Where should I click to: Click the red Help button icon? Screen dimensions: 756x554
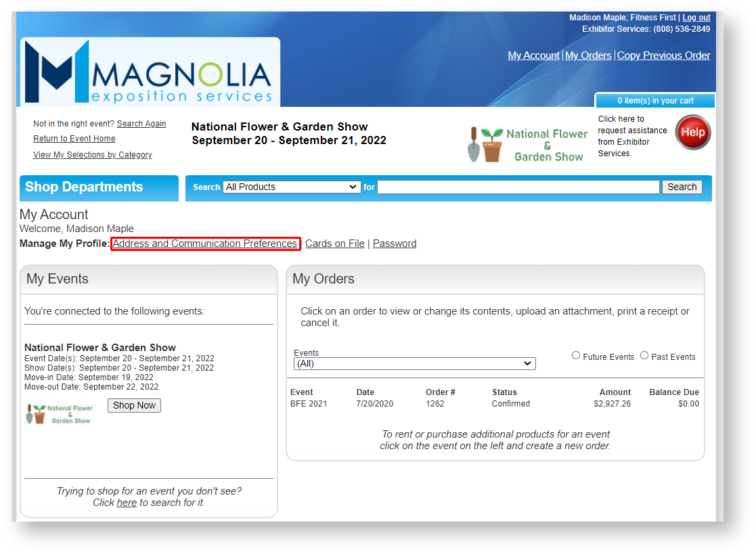tap(692, 133)
